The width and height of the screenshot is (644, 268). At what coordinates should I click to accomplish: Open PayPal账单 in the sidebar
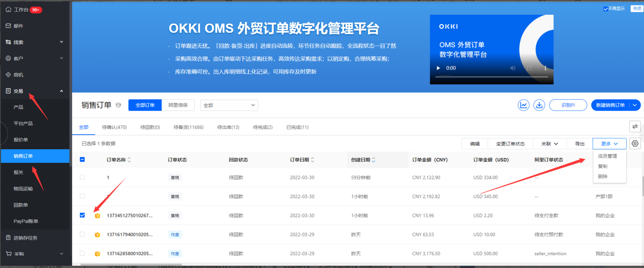26,221
